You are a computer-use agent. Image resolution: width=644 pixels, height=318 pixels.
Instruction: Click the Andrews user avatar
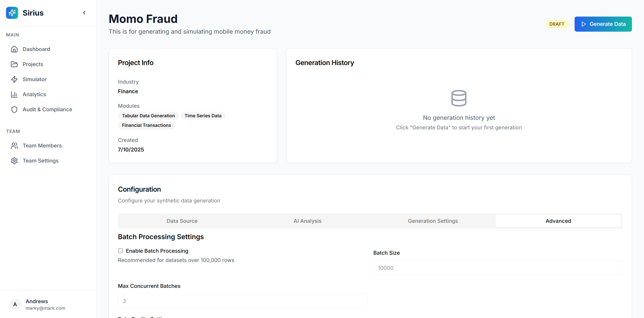[x=15, y=304]
